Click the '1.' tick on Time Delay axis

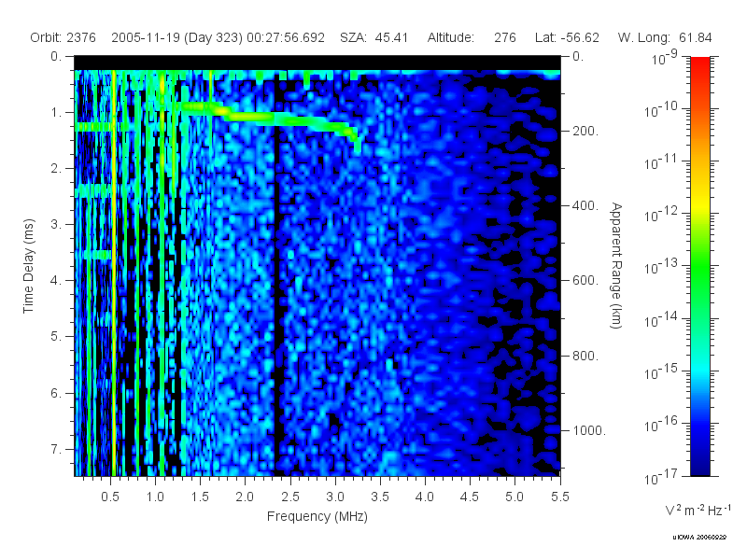56,112
